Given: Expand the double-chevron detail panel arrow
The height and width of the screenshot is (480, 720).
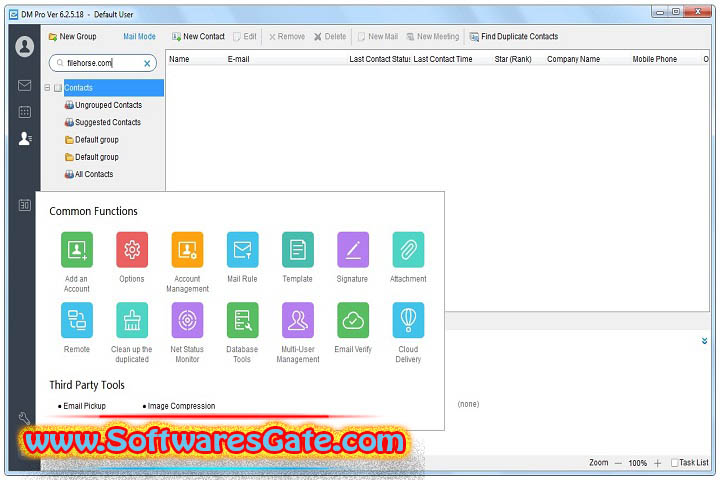Looking at the screenshot, I should [x=704, y=341].
